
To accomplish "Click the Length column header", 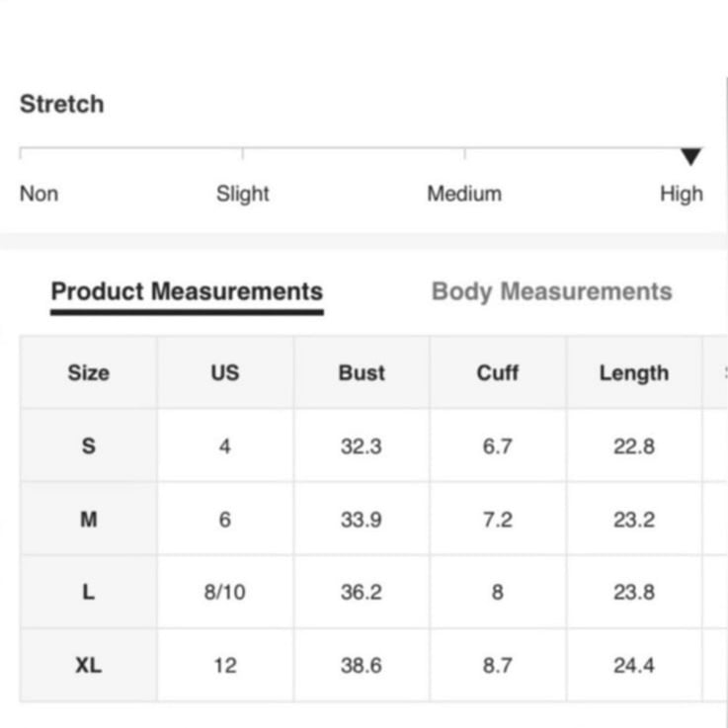I will [634, 372].
